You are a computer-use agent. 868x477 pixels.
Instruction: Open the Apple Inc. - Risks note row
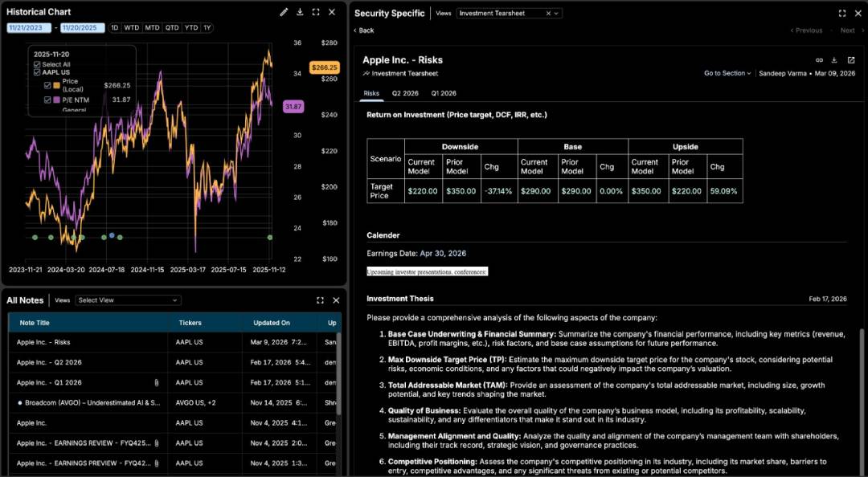pyautogui.click(x=173, y=342)
